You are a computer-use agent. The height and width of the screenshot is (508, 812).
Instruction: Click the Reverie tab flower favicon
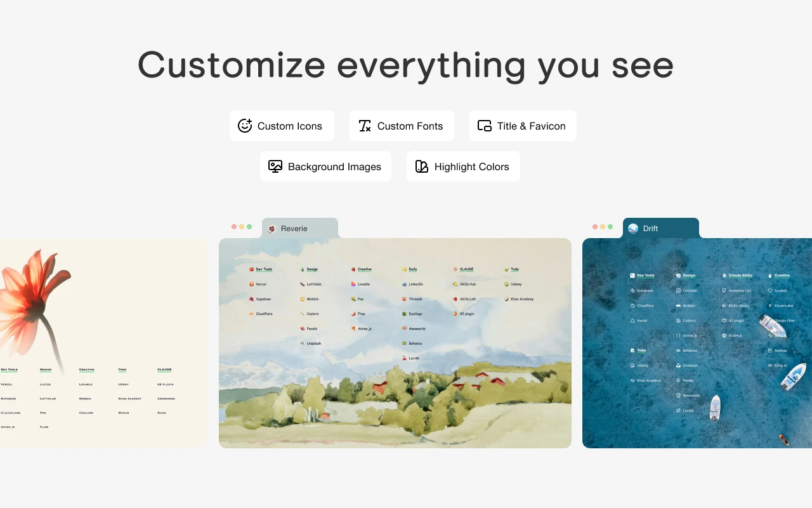272,229
